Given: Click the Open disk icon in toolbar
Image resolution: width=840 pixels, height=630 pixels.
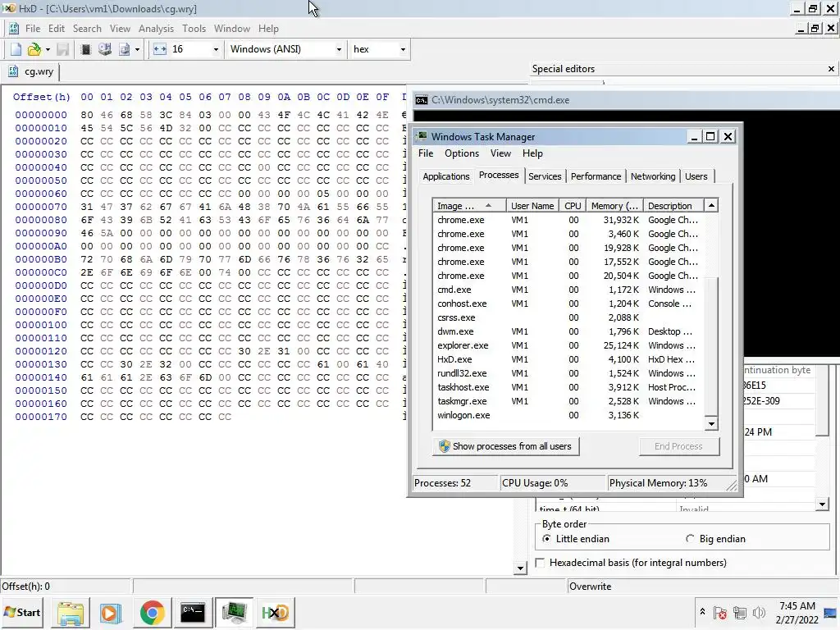Looking at the screenshot, I should click(105, 49).
